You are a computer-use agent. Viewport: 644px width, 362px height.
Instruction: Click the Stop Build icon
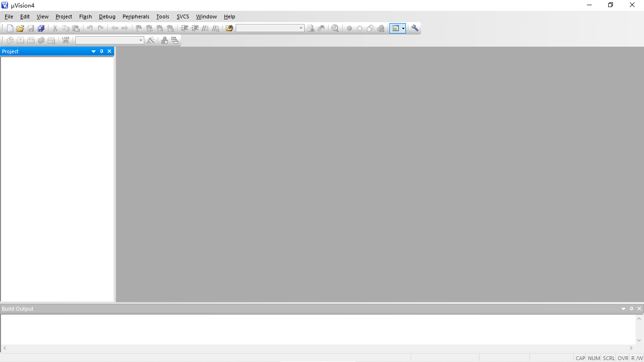pyautogui.click(x=51, y=41)
